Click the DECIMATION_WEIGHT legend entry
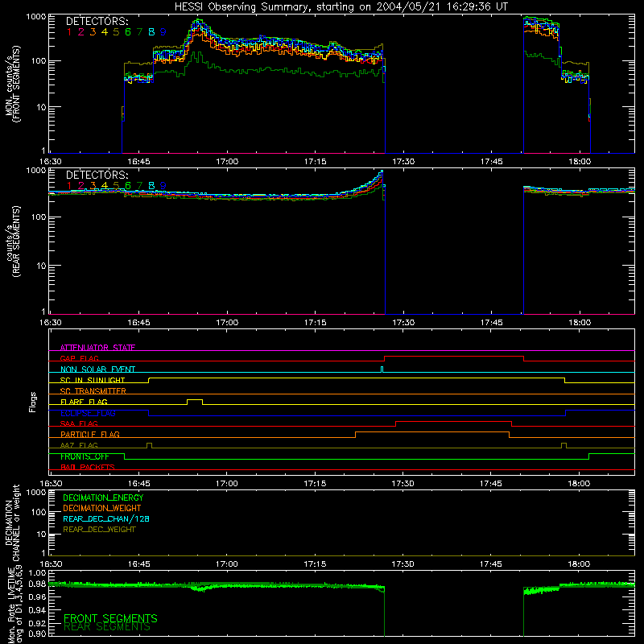644x644 pixels. click(102, 508)
